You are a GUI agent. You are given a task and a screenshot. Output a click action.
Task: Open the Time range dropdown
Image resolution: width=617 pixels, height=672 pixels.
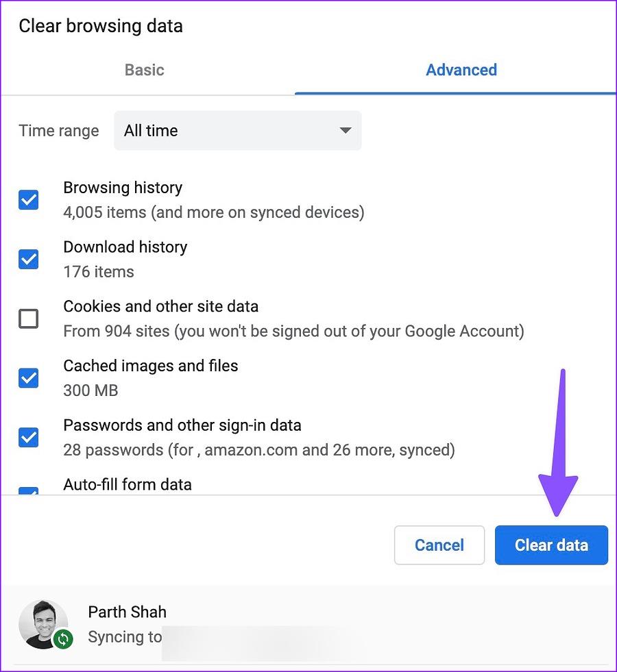point(237,130)
